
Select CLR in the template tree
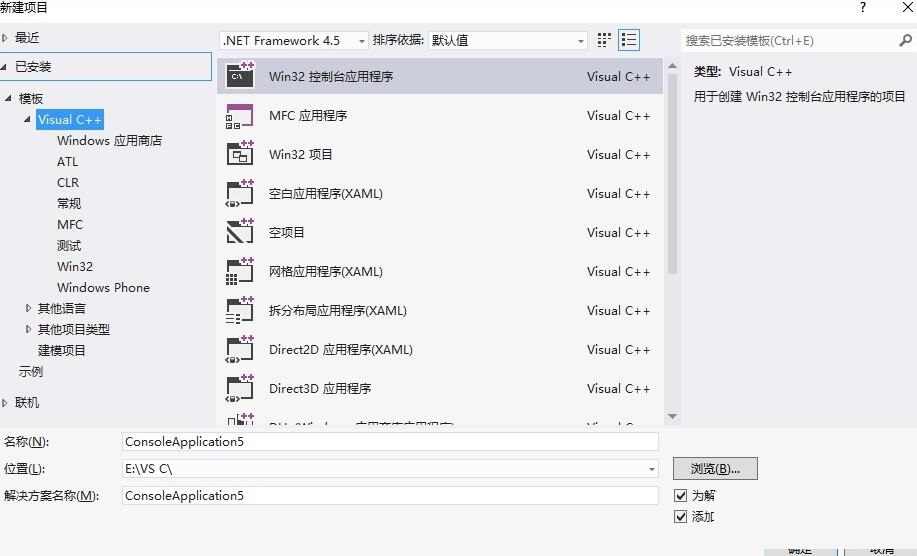coord(68,182)
